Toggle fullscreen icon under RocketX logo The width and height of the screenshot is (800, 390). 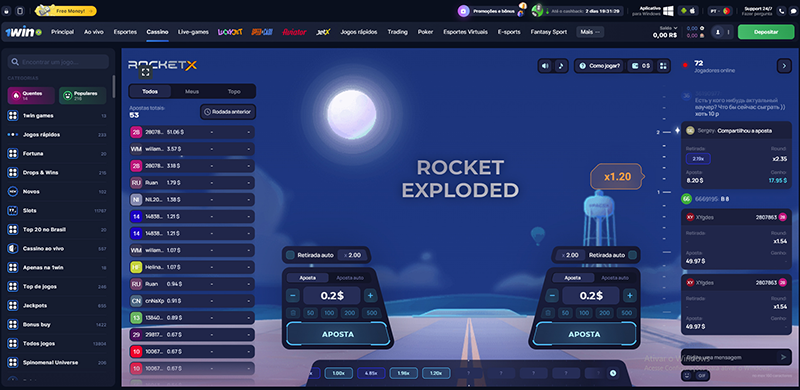[x=145, y=72]
